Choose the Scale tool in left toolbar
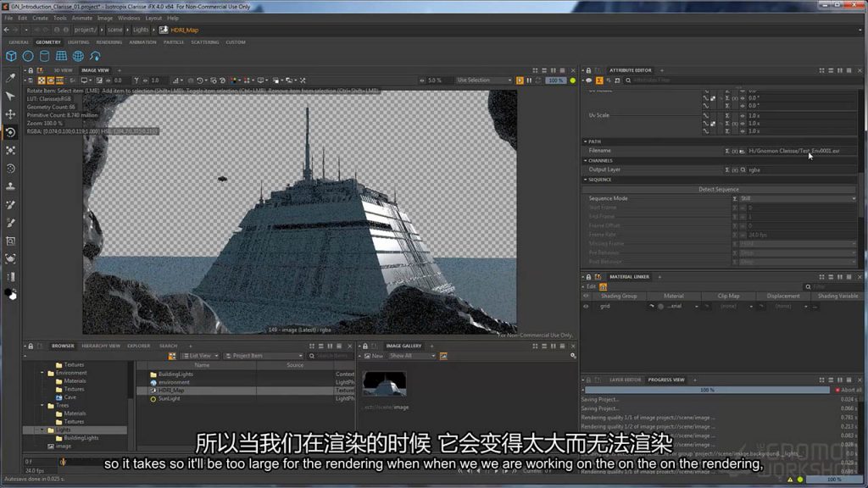Image resolution: width=868 pixels, height=488 pixels. click(10, 151)
